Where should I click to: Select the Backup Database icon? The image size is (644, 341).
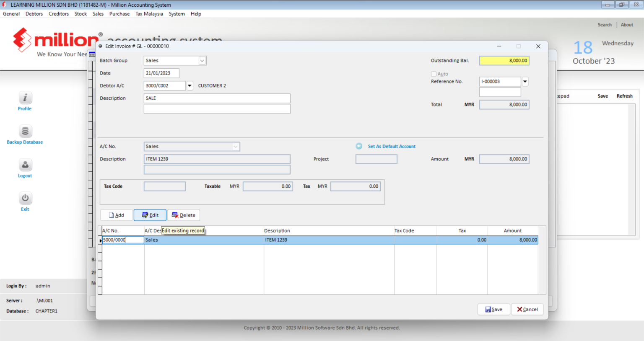(x=25, y=131)
